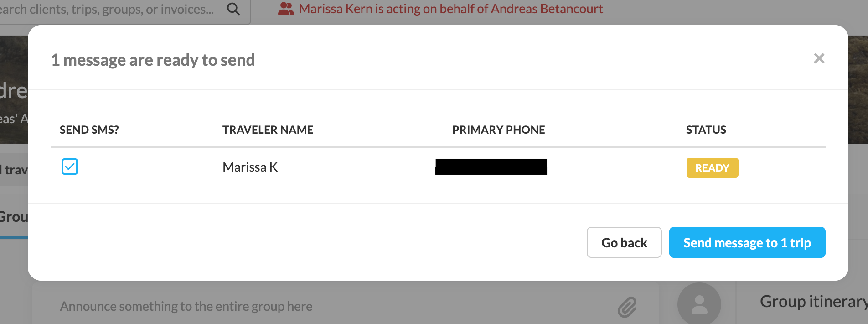Select traveler name Marissa K

tap(250, 167)
